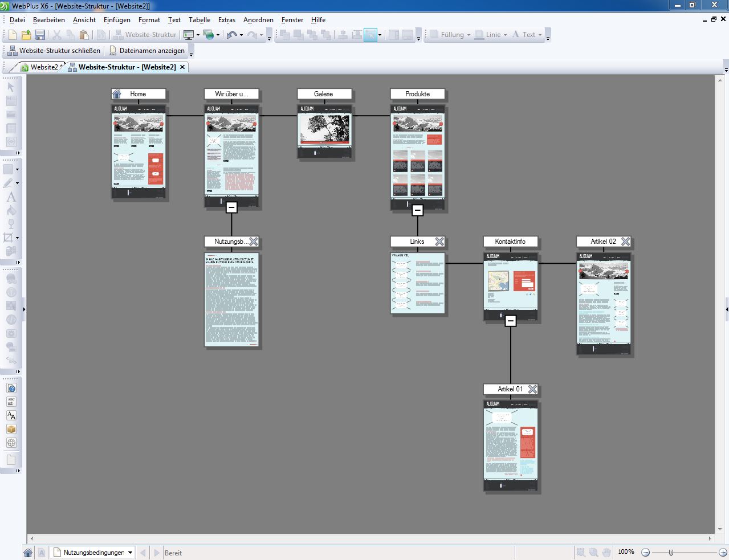The image size is (729, 560).
Task: Click the next page arrow in the status bar
Action: pyautogui.click(x=157, y=552)
